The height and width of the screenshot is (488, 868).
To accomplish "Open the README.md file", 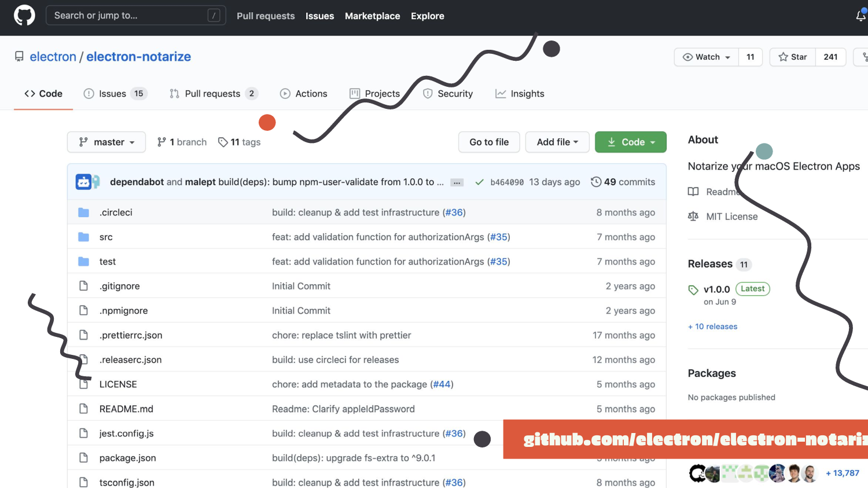I will point(126,409).
